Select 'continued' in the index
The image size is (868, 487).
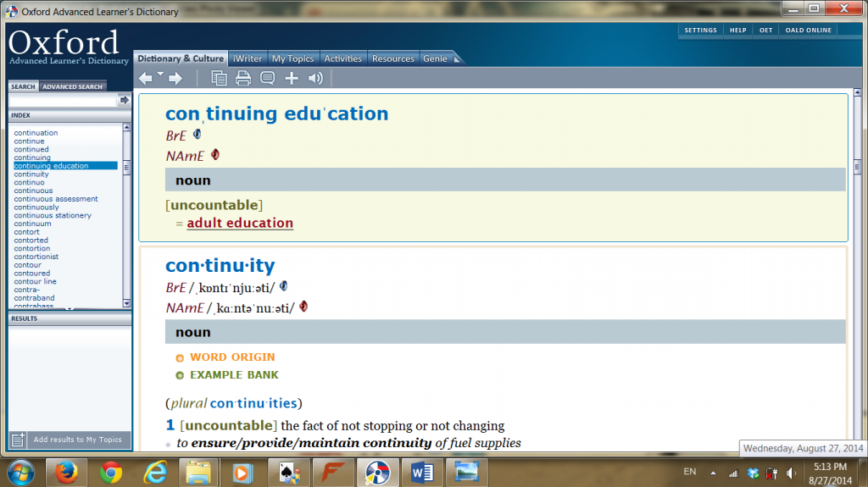(x=31, y=149)
